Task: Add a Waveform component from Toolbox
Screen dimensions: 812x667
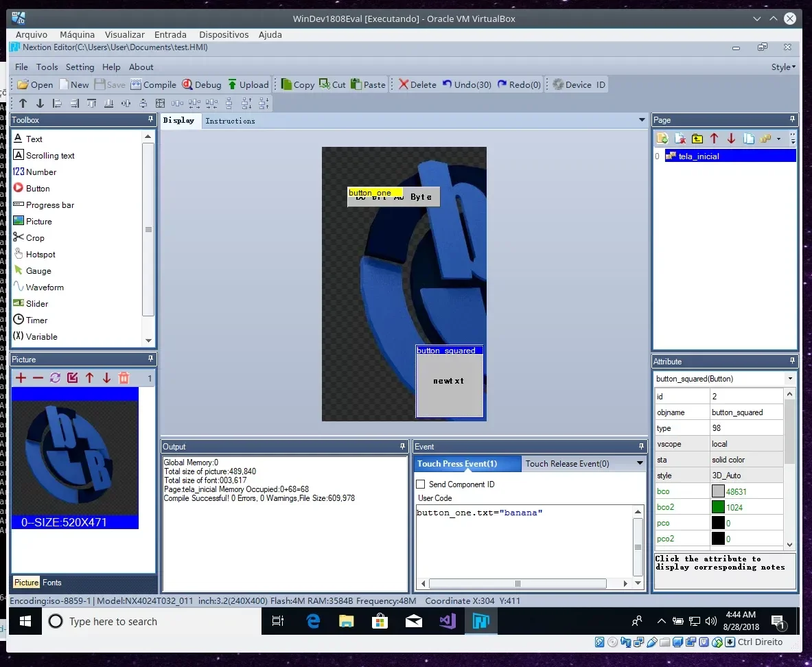Action: pos(38,287)
